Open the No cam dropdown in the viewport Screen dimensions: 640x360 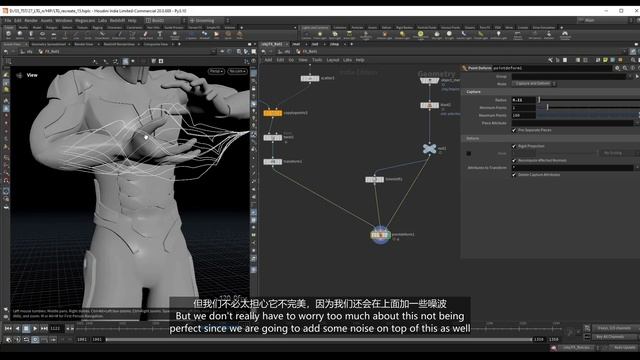point(237,71)
